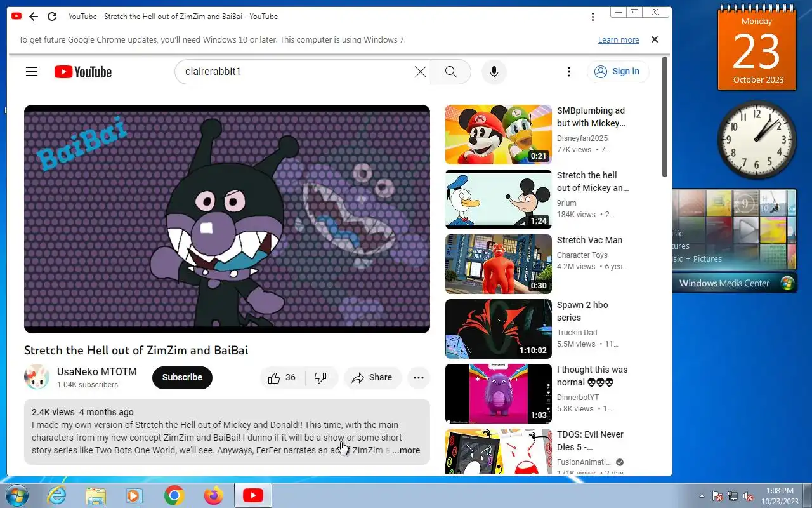
Task: Subscribe to UsaNeko MTOTM
Action: [182, 377]
